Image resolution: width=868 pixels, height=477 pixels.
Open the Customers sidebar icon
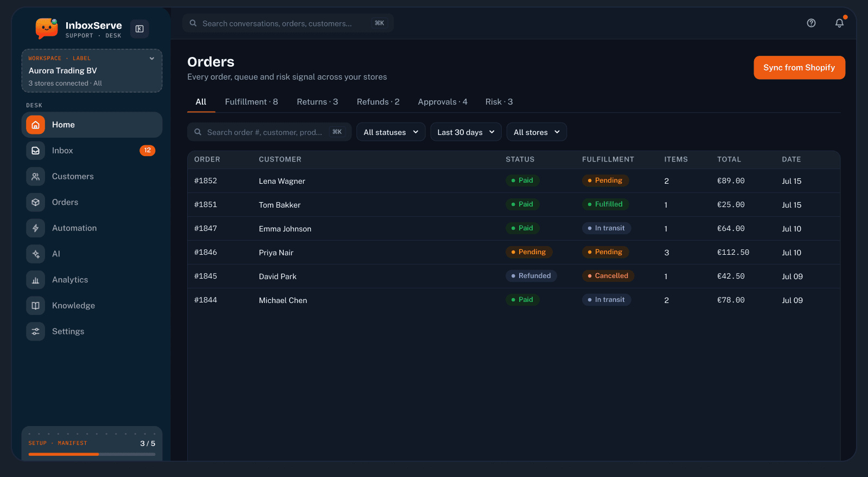coord(35,176)
